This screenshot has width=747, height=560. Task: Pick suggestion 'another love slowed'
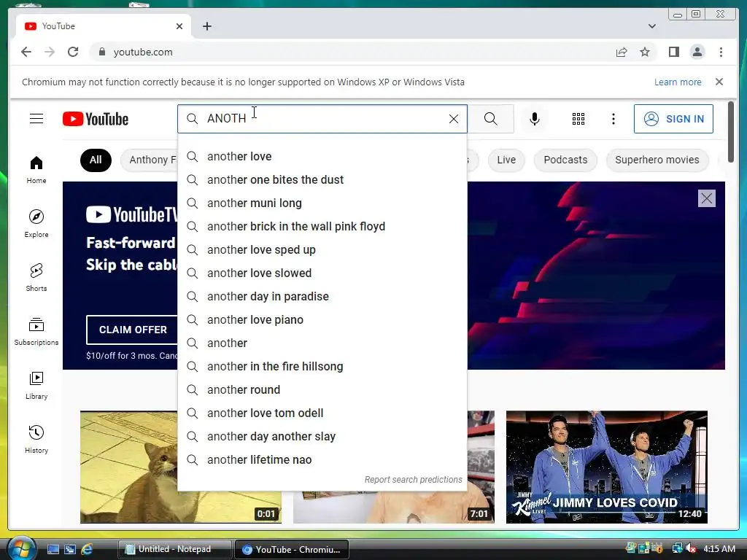322,273
